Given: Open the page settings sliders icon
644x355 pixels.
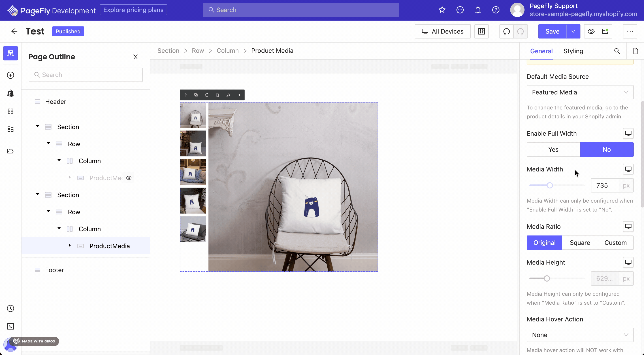Looking at the screenshot, I should pyautogui.click(x=482, y=31).
